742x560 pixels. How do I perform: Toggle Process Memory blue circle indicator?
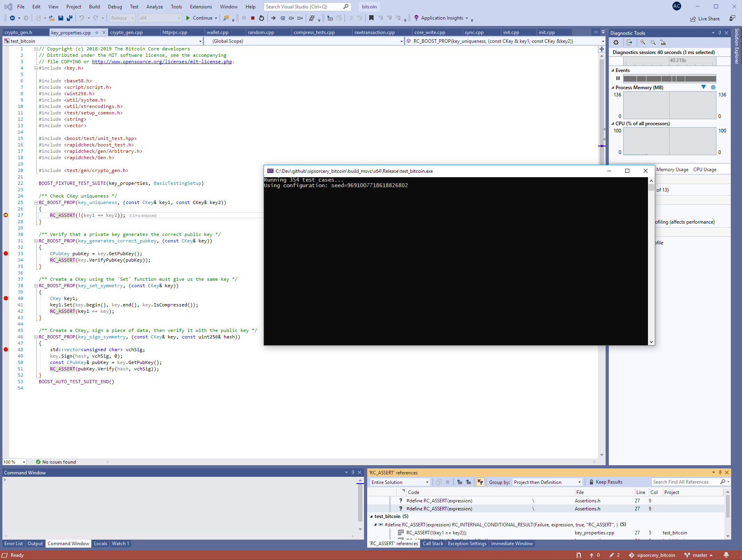(713, 87)
